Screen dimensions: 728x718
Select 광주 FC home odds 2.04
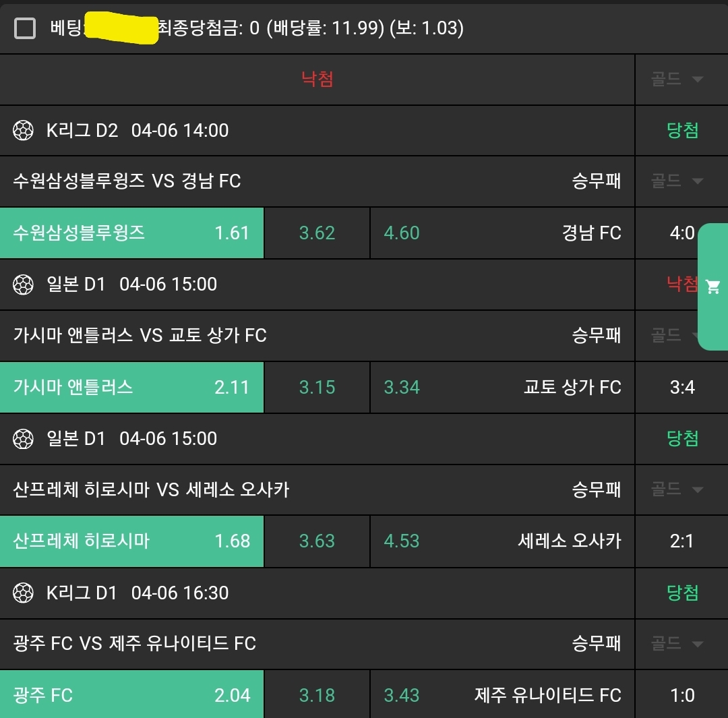click(132, 694)
